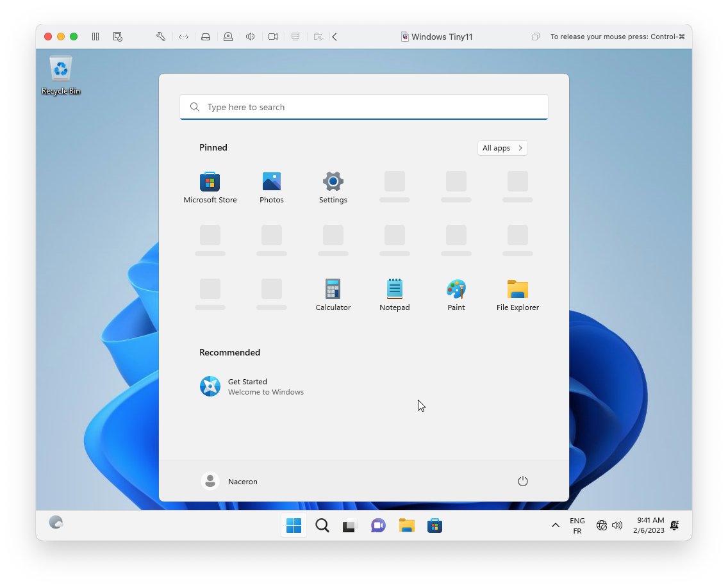Pause the virtual machine
728x588 pixels.
click(x=95, y=37)
